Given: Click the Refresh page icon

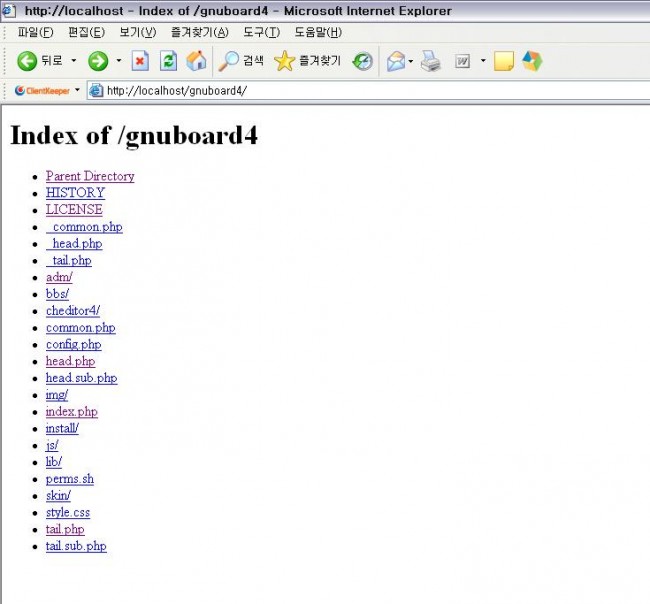Looking at the screenshot, I should tap(168, 61).
